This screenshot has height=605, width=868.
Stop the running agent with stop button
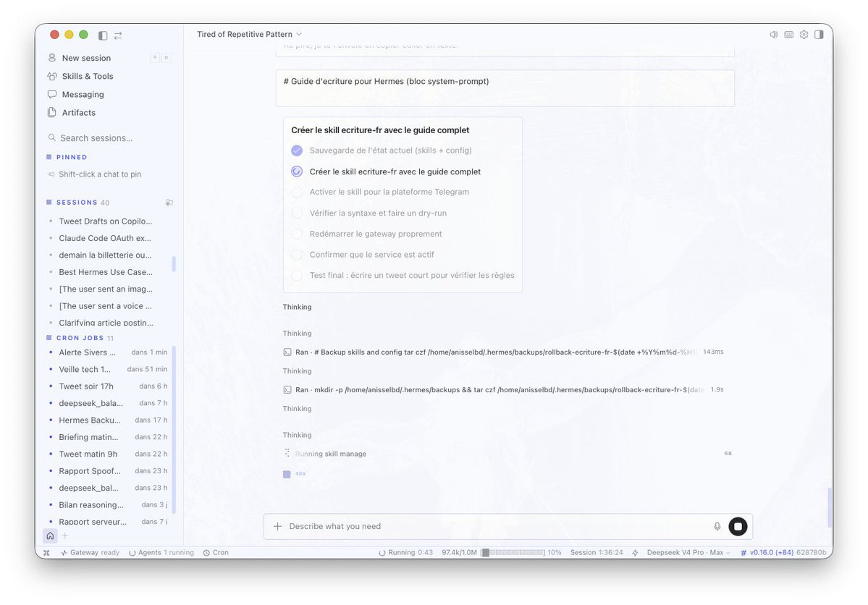[738, 526]
